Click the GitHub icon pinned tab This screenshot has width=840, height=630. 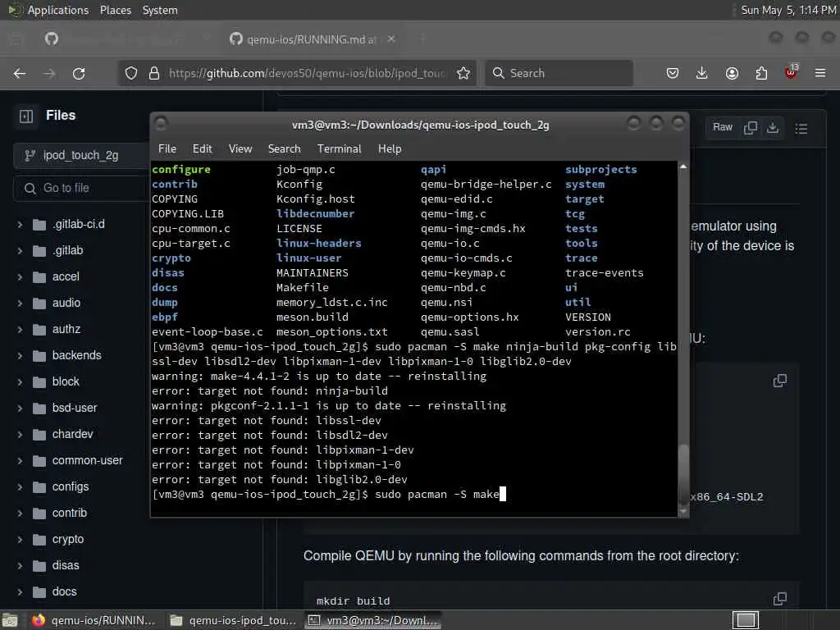52,39
